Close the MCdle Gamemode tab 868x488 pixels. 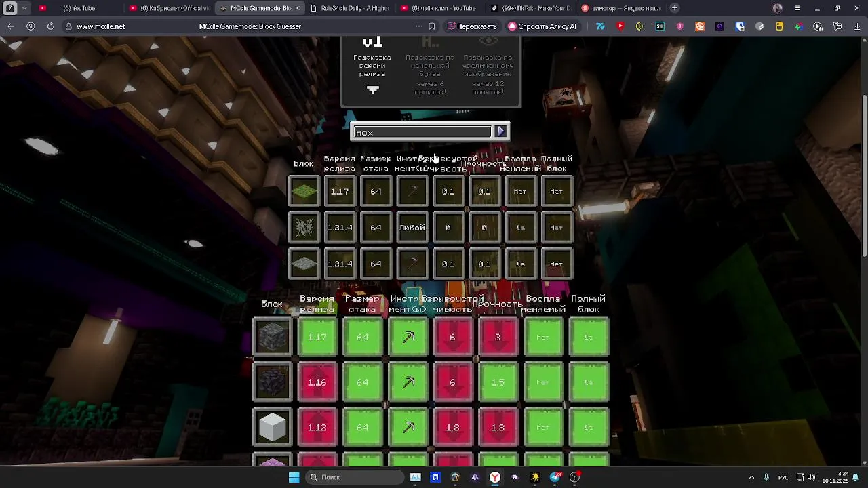coord(297,8)
